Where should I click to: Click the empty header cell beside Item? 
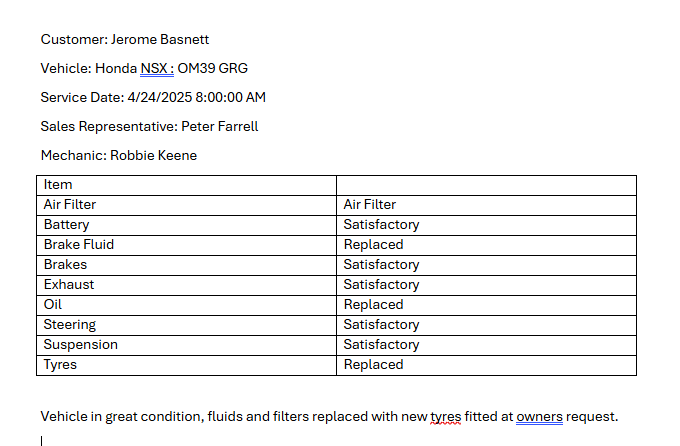486,185
